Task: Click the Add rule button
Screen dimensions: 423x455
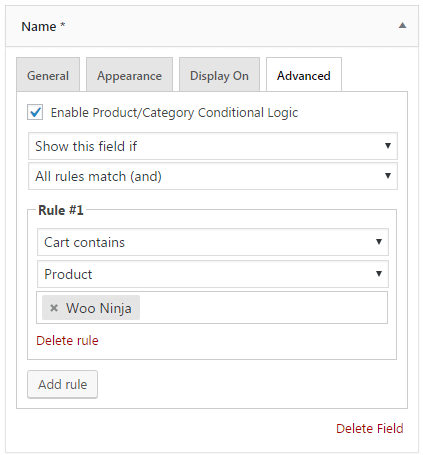Action: click(x=63, y=384)
